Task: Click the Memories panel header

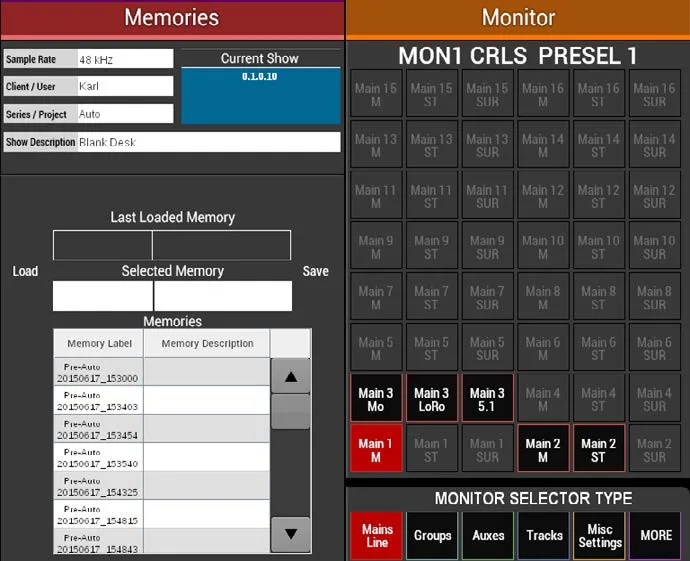Action: 172,19
